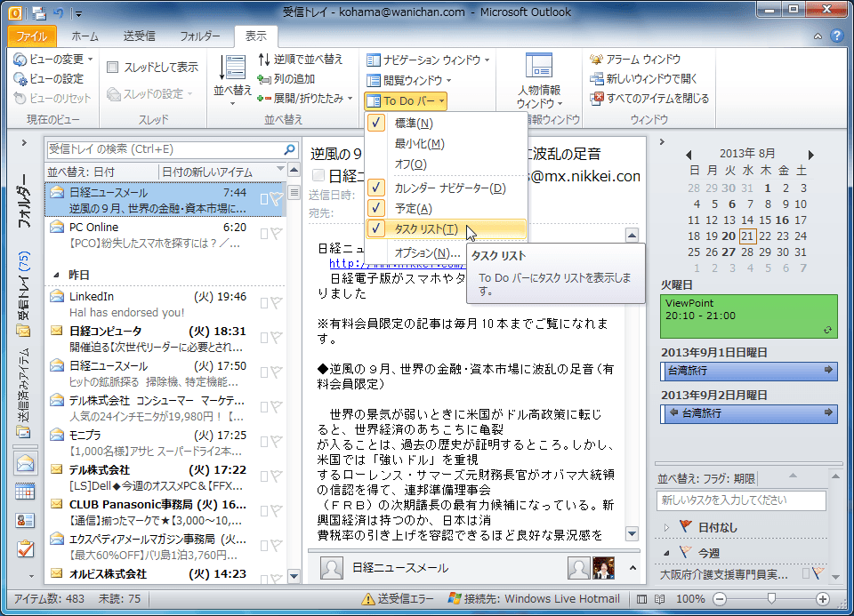This screenshot has height=616, width=854.
Task: Open the アラーム ウィンドウ reminders window
Action: (635, 59)
